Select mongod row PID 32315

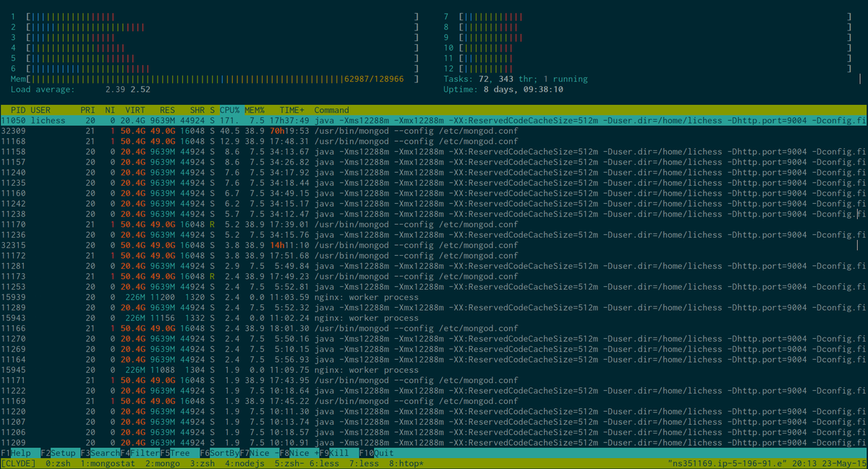pos(434,246)
